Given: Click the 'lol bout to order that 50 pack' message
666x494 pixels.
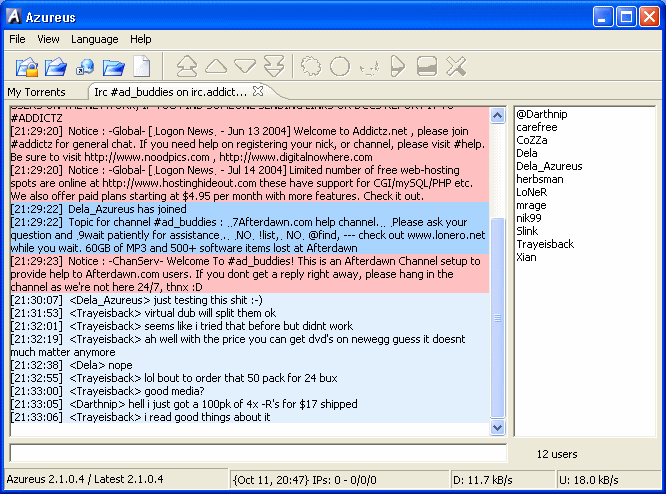Looking at the screenshot, I should pyautogui.click(x=241, y=378).
